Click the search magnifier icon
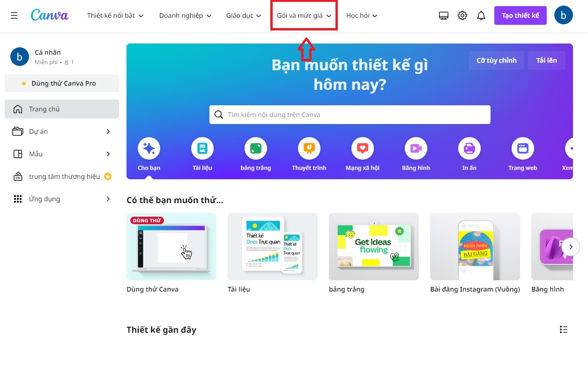The width and height of the screenshot is (588, 373). tap(218, 115)
